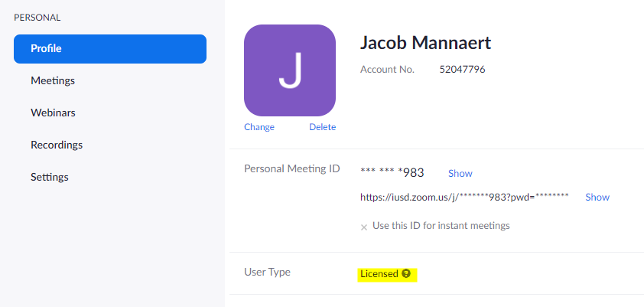The image size is (644, 307).
Task: Click Change link under profile picture
Action: (259, 127)
